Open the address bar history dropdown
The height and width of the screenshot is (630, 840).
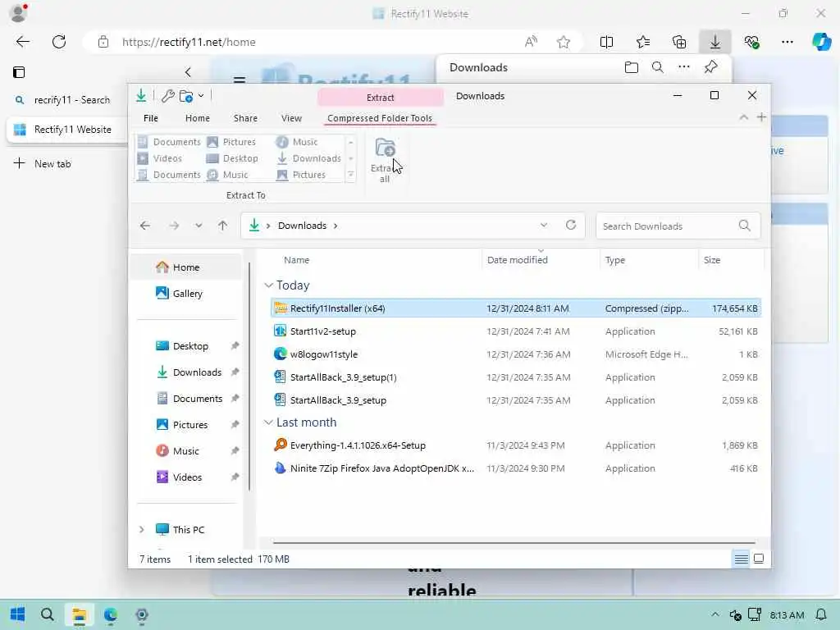[544, 225]
